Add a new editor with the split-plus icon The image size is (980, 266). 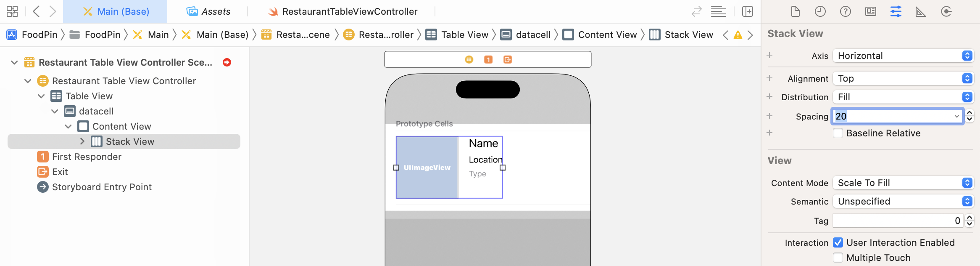coord(748,11)
